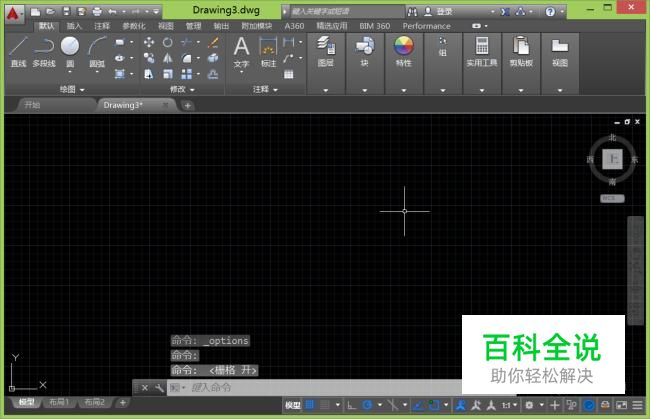Select the Line (直线) tool

18,52
